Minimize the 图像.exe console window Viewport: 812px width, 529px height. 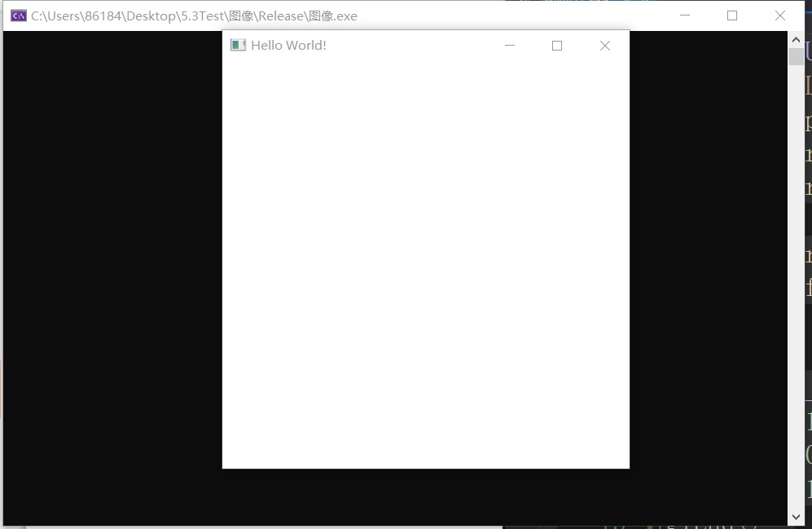click(685, 15)
